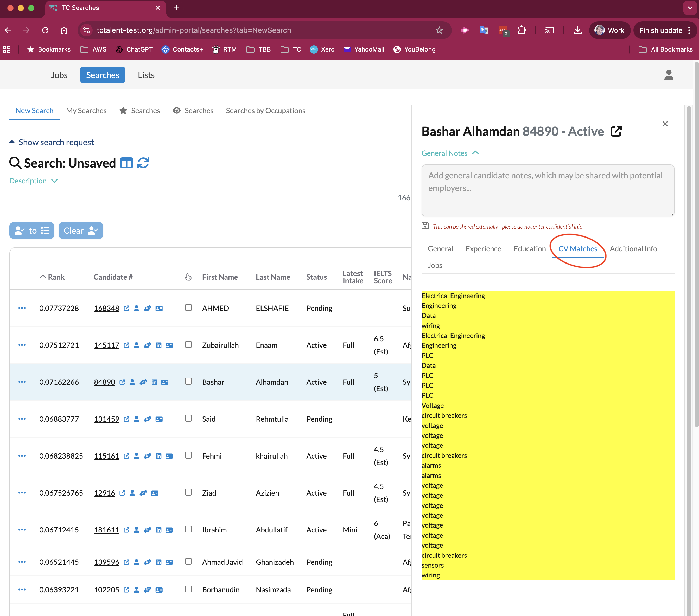
Task: Open the user account icon in the top right
Action: (x=669, y=75)
